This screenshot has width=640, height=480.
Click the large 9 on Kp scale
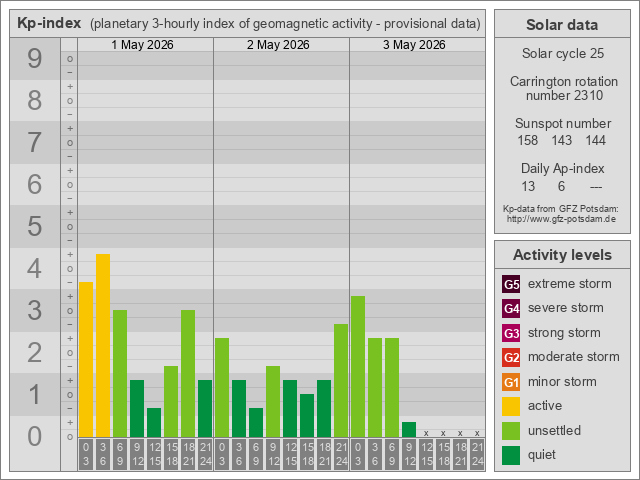35,58
